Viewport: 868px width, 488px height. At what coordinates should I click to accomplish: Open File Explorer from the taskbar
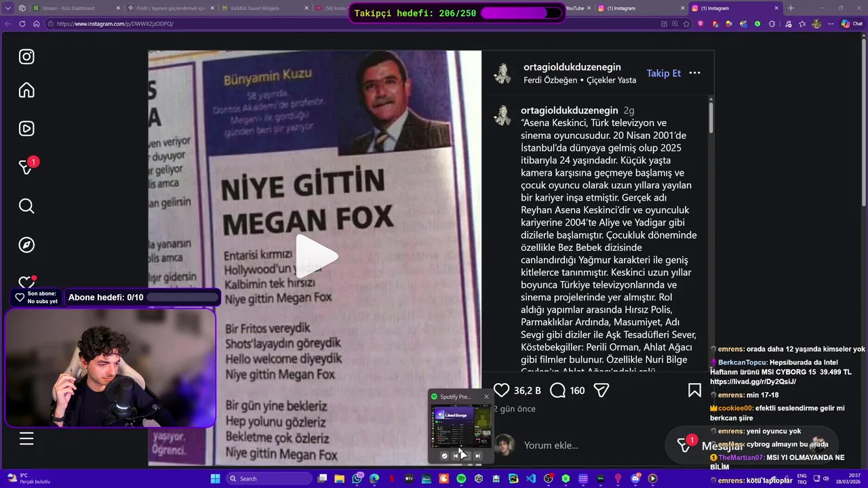(340, 479)
